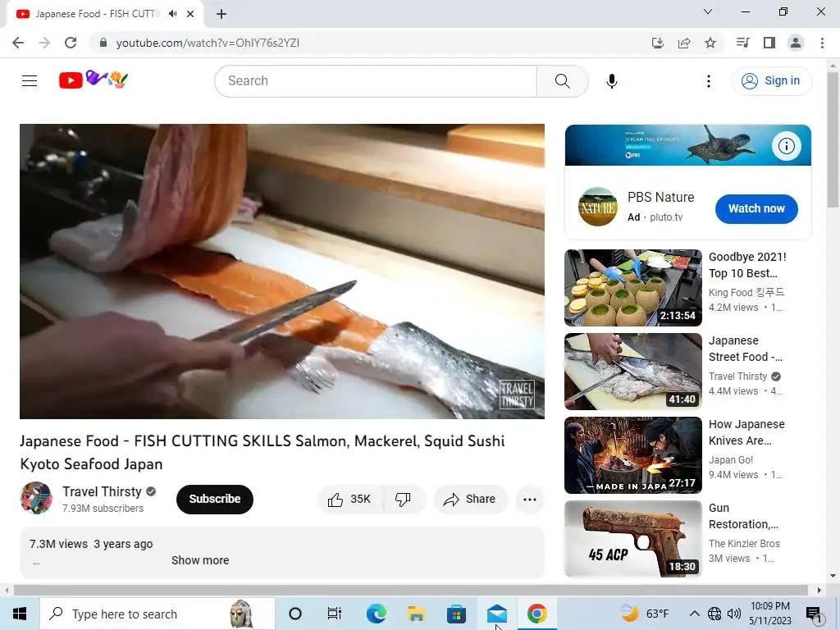Open Travel Thirsty channel name link
This screenshot has width=840, height=630.
pos(103,491)
